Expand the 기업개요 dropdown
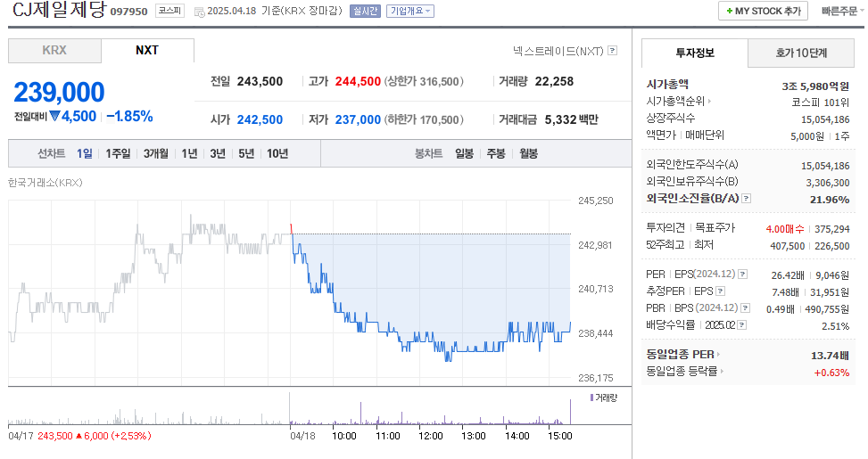868x459 pixels. coord(410,11)
